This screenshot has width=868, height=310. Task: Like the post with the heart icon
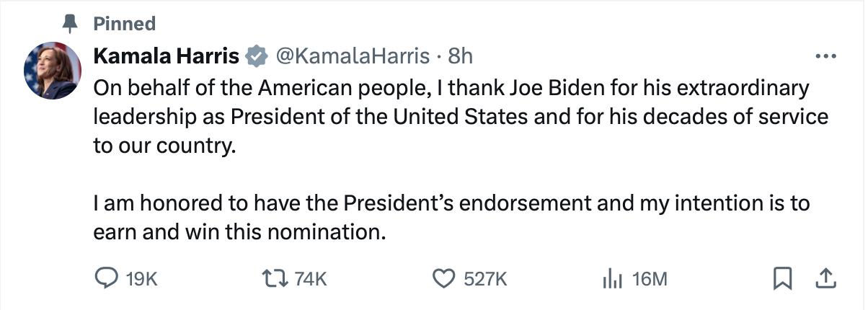[x=443, y=278]
